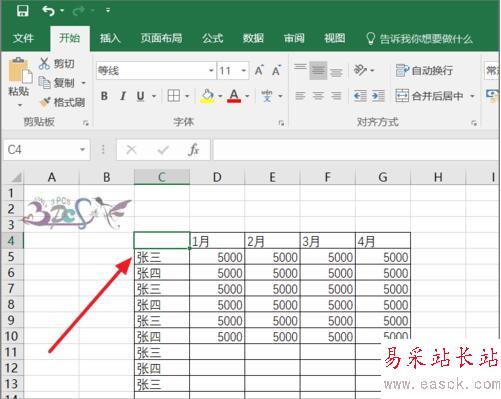Toggle middle vertical alignment
Viewport: 501px width, 399px height.
click(318, 70)
